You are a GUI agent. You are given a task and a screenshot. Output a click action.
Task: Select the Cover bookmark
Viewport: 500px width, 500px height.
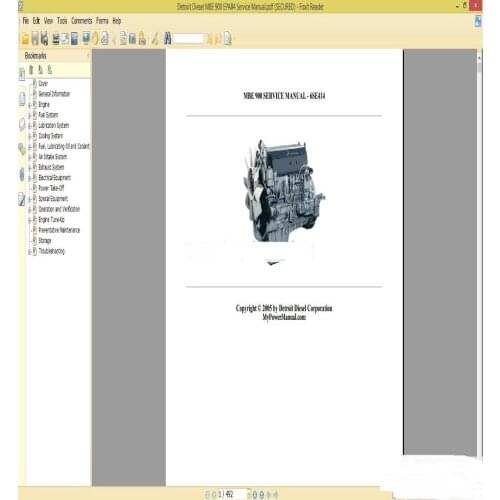(43, 83)
